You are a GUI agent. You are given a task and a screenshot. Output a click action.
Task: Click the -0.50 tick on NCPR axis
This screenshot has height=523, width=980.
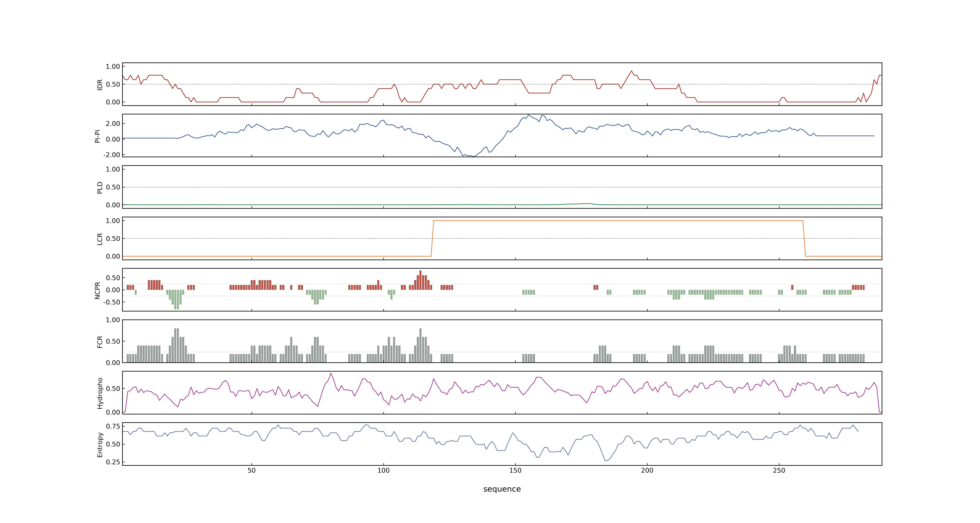click(x=111, y=302)
